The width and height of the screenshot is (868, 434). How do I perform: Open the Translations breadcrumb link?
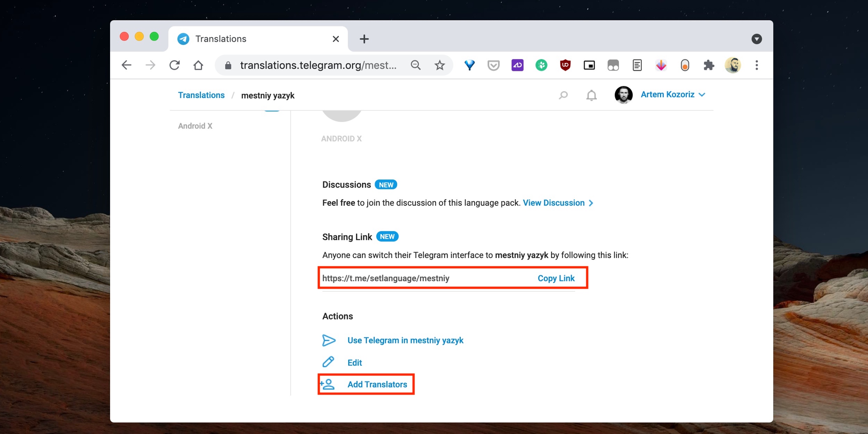coord(201,95)
